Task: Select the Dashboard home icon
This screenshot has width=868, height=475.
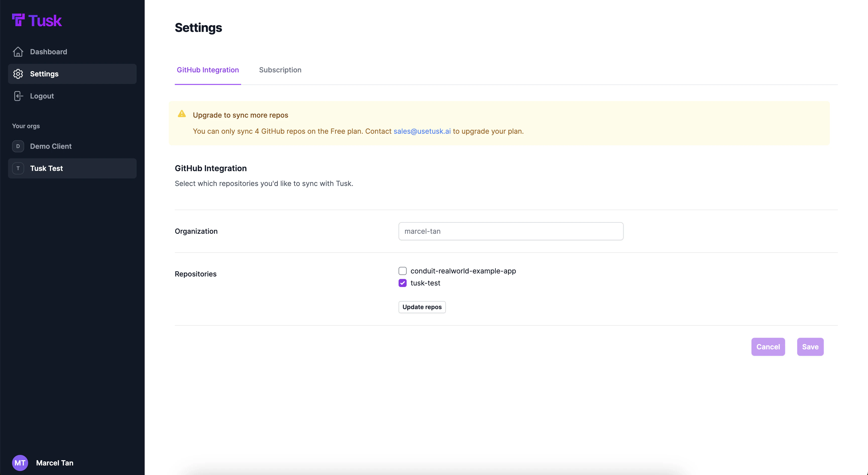Action: (18, 52)
